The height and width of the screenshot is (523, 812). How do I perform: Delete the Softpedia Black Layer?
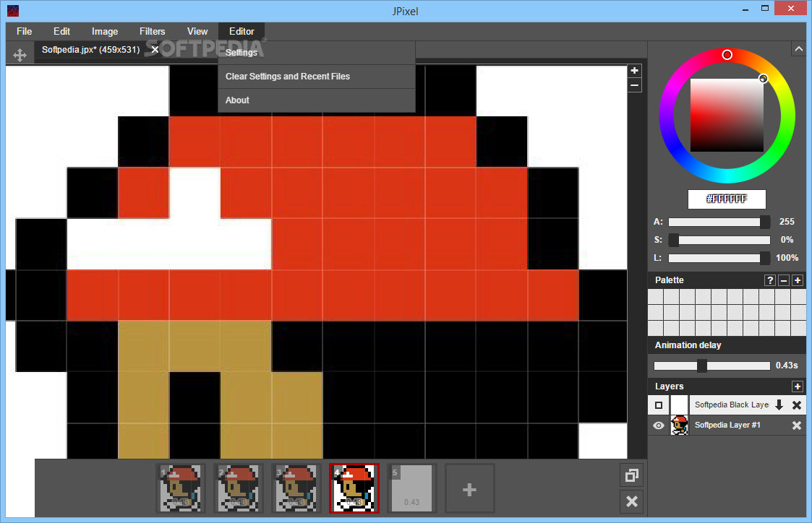point(797,405)
